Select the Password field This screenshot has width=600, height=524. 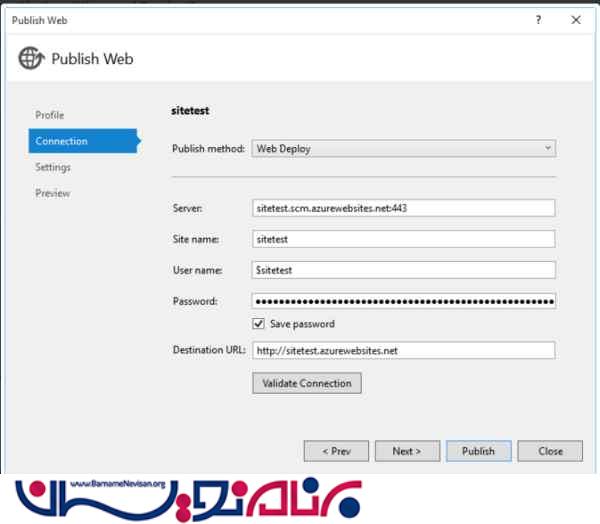click(x=403, y=301)
